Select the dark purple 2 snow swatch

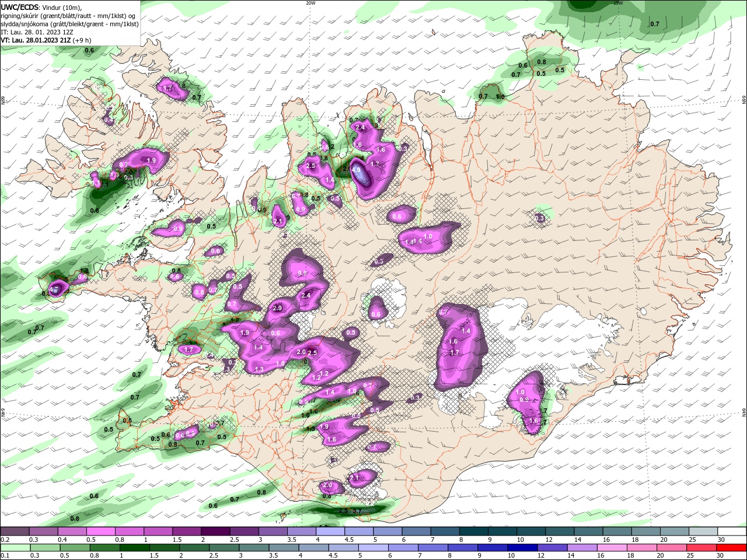(215, 531)
